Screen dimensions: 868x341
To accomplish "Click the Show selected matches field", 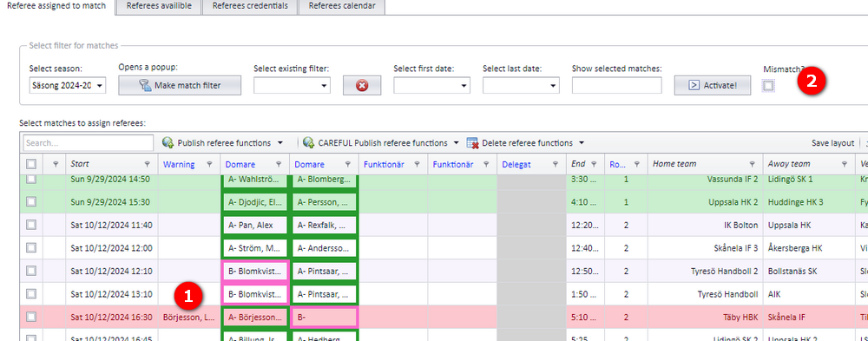I will pos(616,85).
